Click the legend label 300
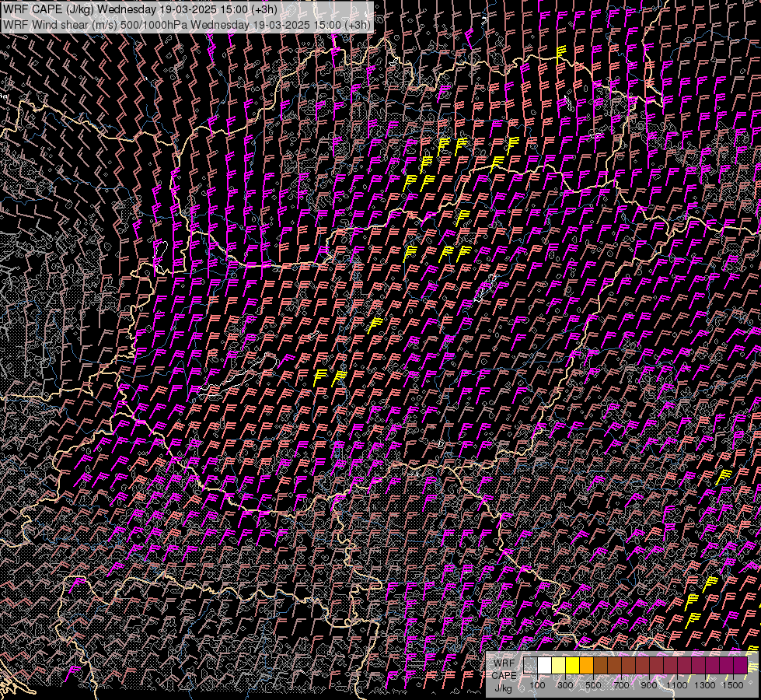This screenshot has height=700, width=761. coord(565,685)
